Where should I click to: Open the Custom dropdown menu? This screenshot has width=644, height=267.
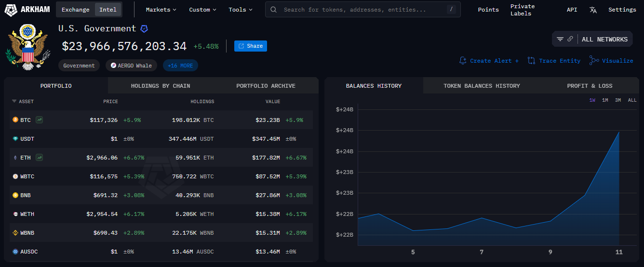click(x=202, y=10)
